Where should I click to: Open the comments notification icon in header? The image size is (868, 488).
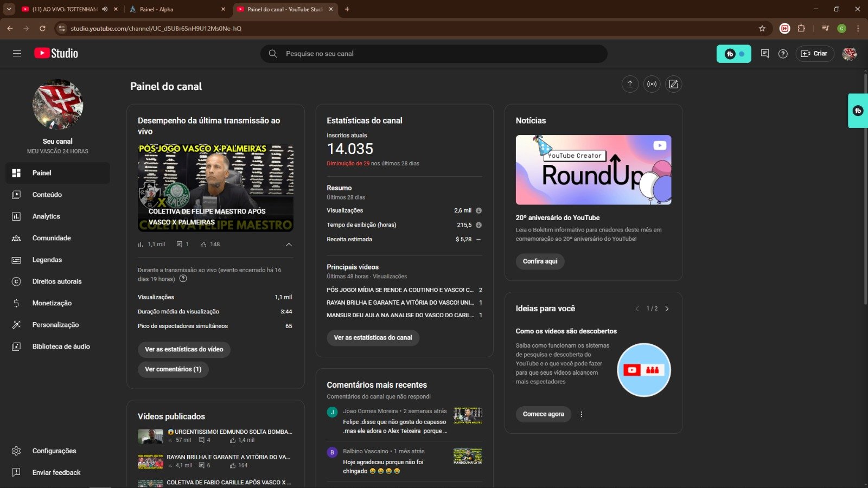coord(764,54)
